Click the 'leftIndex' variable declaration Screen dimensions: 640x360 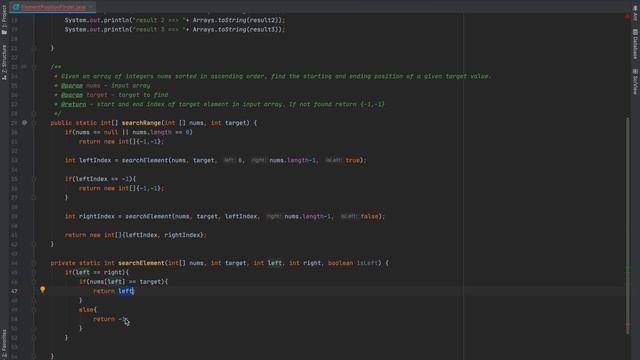coord(95,160)
